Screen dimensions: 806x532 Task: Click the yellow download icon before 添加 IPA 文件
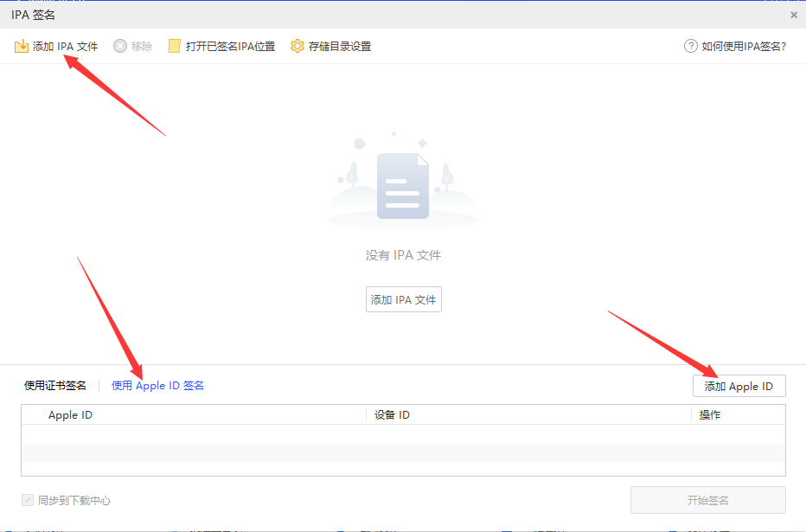pos(21,46)
